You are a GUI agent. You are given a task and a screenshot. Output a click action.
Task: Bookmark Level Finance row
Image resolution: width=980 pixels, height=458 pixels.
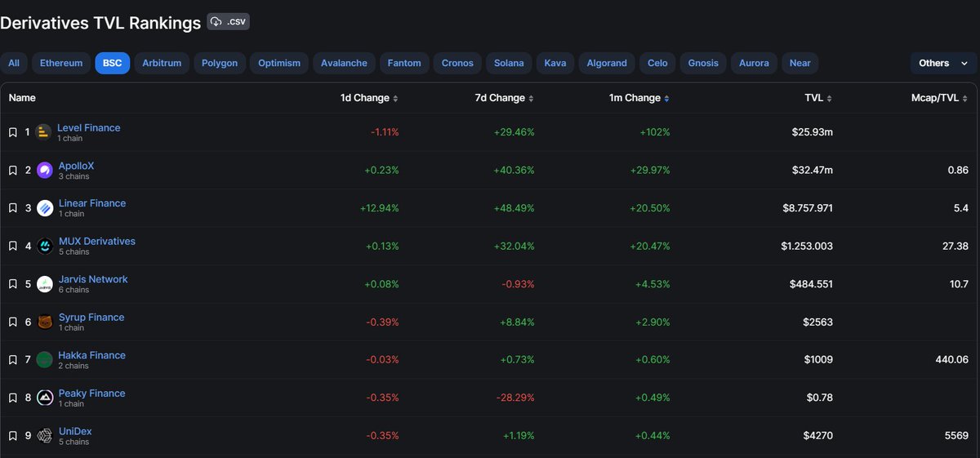[x=13, y=132]
